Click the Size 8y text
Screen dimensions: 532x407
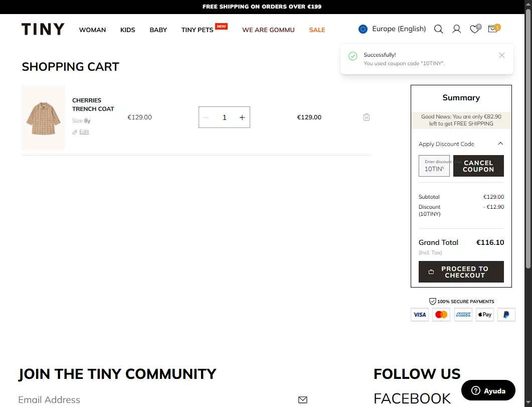[x=81, y=120]
